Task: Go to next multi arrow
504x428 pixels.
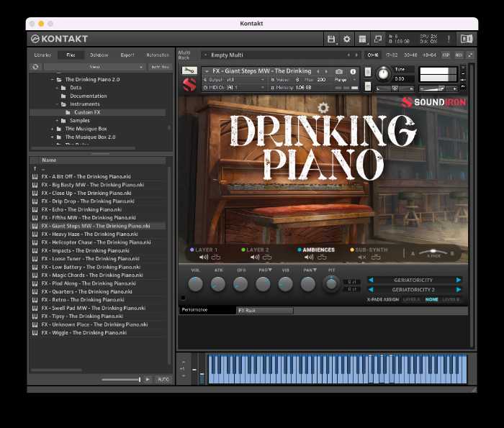Action: (x=356, y=55)
